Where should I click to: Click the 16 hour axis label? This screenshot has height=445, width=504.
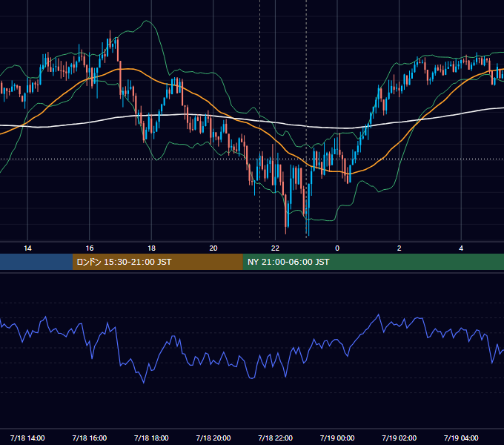(90, 248)
